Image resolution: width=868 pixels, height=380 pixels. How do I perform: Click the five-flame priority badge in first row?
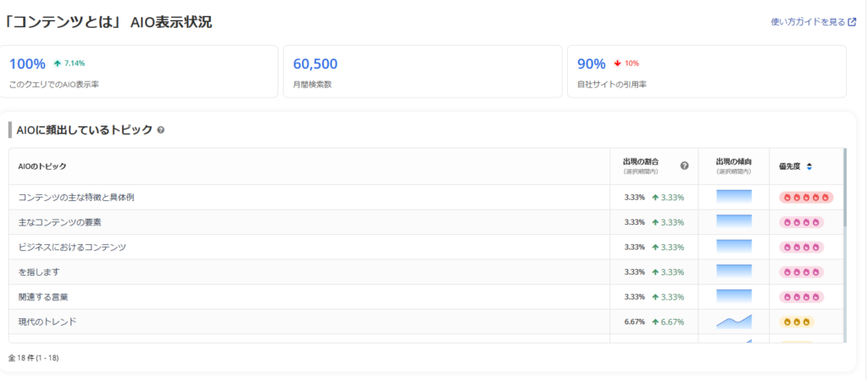tap(806, 198)
